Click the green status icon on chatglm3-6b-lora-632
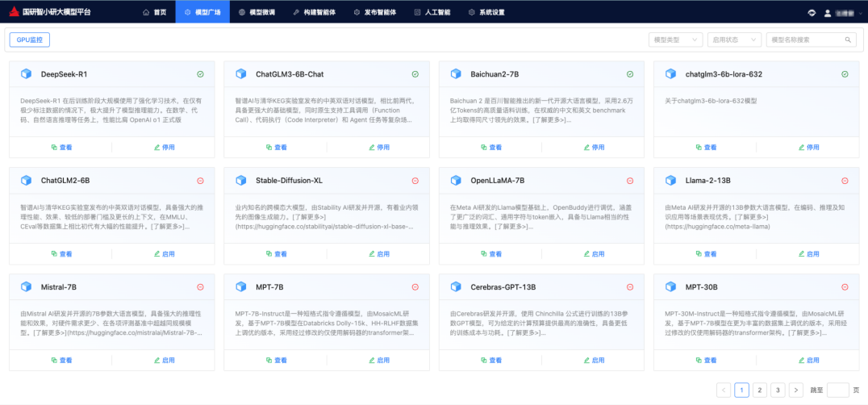The width and height of the screenshot is (868, 405). click(845, 74)
